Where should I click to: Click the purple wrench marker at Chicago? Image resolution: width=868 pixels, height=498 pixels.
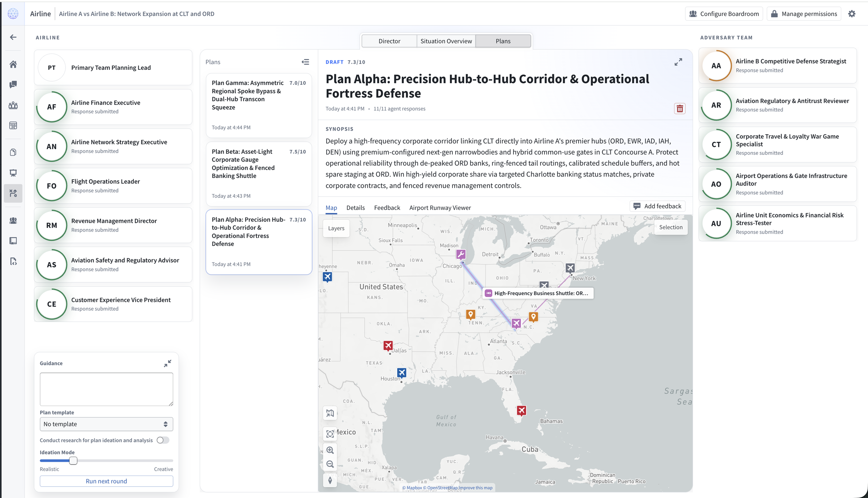[x=461, y=254]
